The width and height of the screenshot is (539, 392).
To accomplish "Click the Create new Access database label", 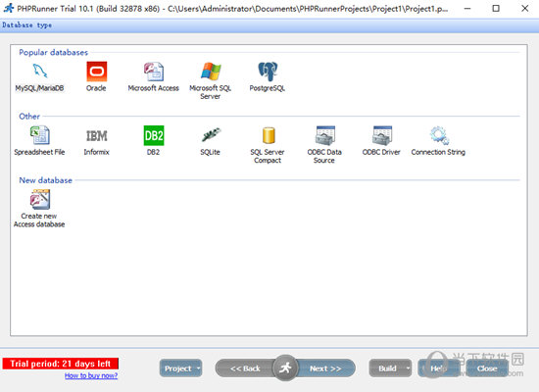I will 39,220.
